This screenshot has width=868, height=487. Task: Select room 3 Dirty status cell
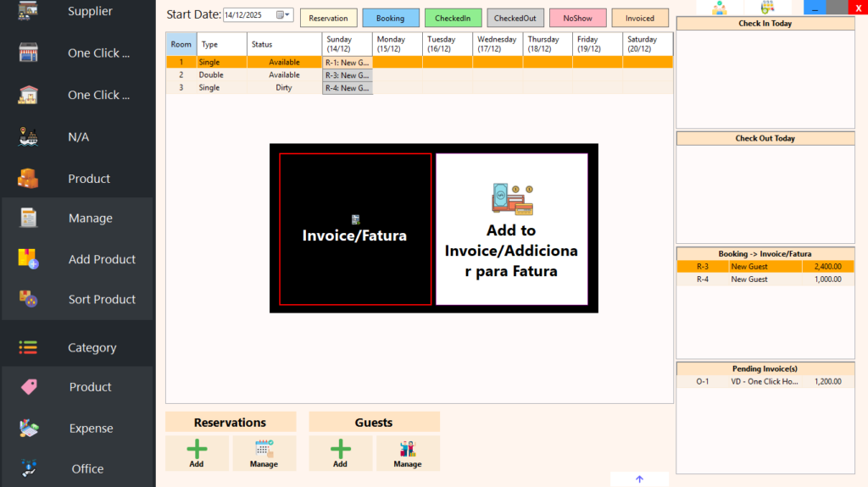click(284, 87)
